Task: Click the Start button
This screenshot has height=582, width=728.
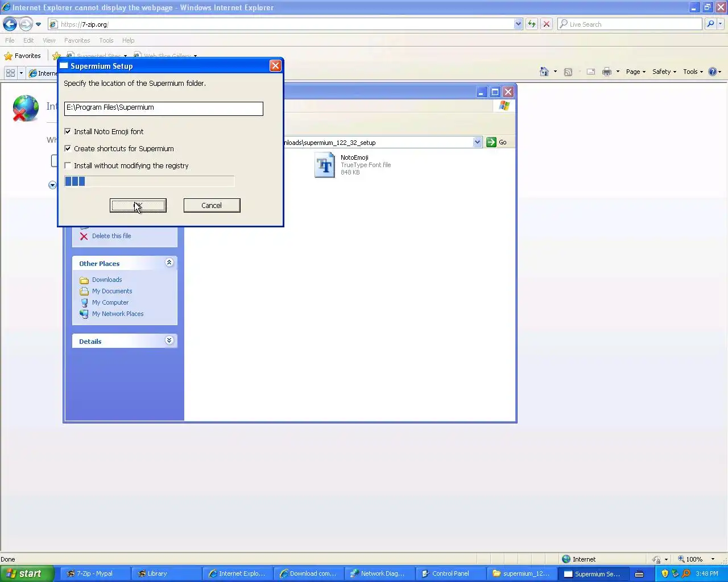Action: [x=27, y=573]
